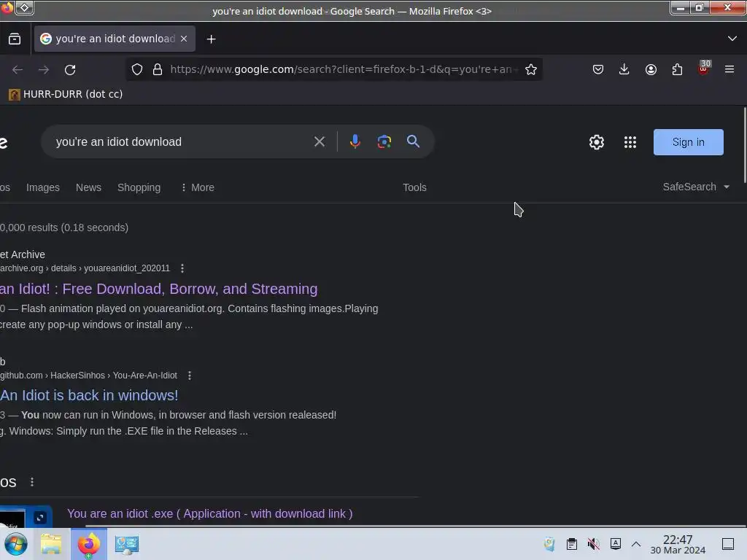
Task: Click tracking protection shield icon
Action: 137,69
